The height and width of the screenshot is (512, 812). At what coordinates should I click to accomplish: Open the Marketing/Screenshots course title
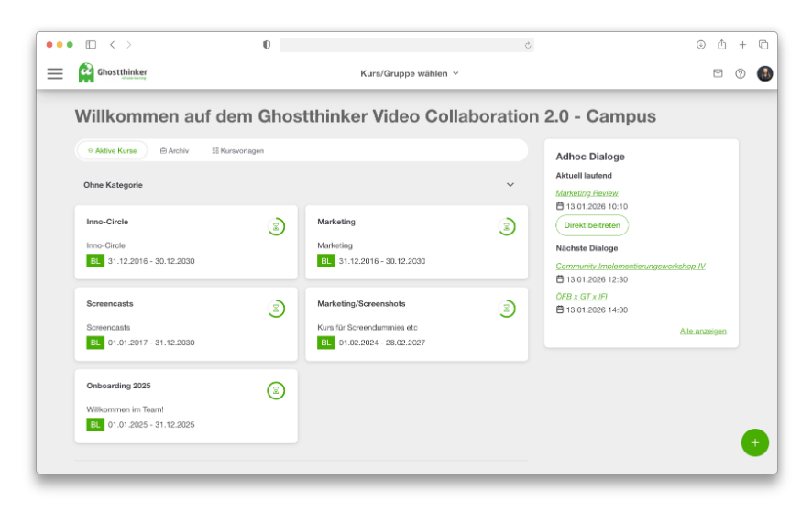361,303
